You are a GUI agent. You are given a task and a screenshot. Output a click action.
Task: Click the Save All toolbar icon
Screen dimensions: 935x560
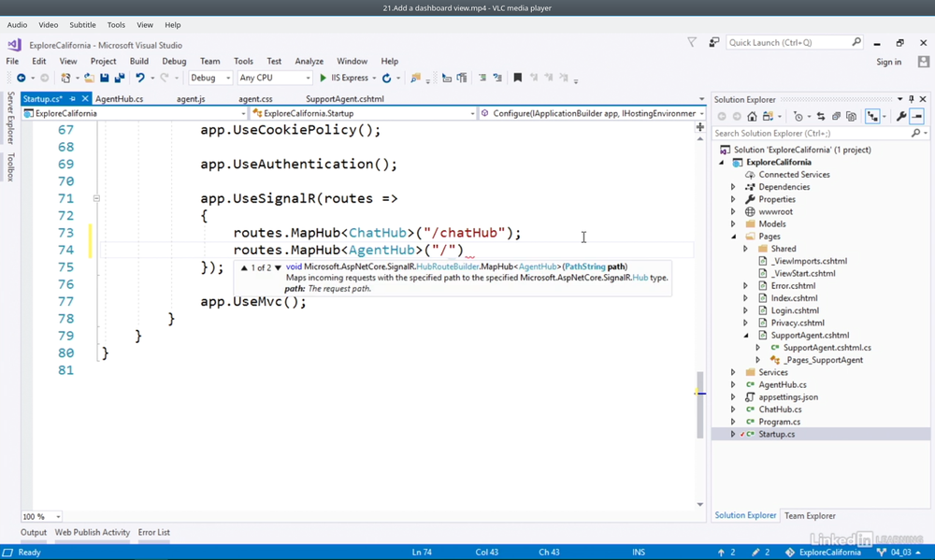point(119,79)
